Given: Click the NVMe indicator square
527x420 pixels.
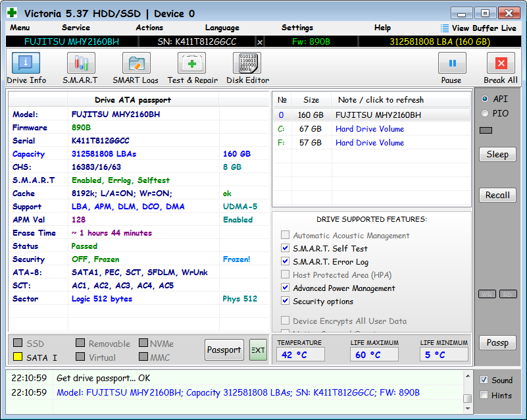Looking at the screenshot, I should (x=143, y=343).
